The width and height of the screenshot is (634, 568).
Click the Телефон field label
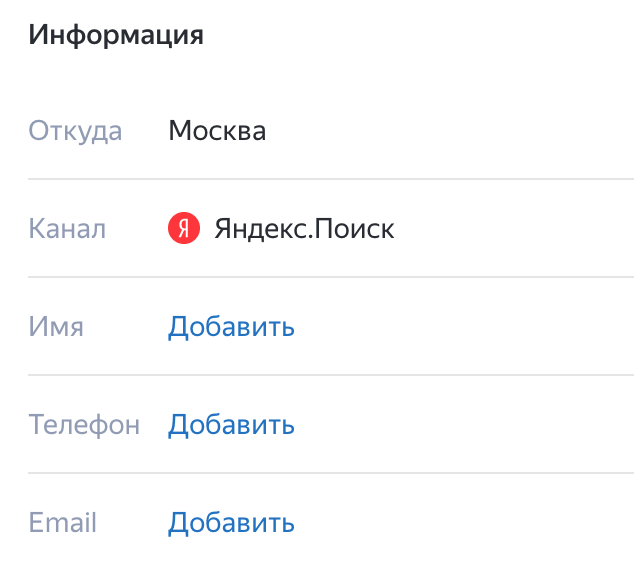point(84,425)
